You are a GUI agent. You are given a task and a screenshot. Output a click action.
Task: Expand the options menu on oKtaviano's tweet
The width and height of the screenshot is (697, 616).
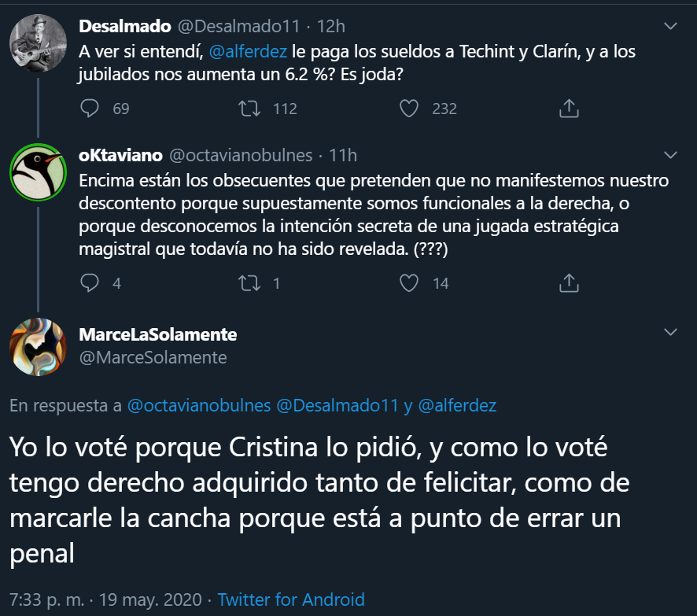(670, 154)
